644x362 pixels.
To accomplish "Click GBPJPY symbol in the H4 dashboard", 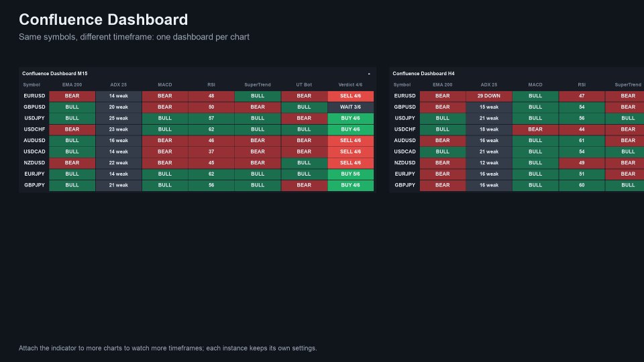I will 405,185.
